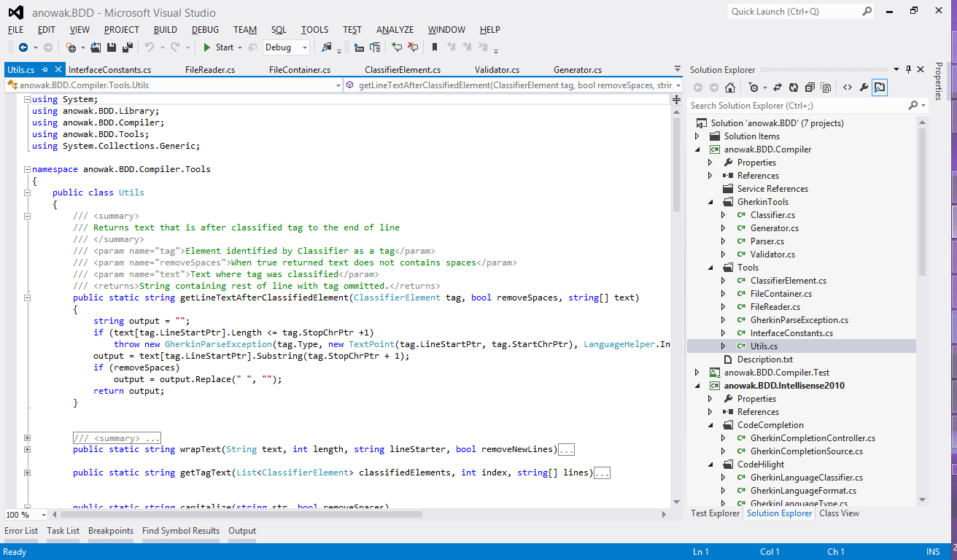The image size is (957, 560).
Task: Click the search icon in Solution Explorer search box
Action: (913, 106)
